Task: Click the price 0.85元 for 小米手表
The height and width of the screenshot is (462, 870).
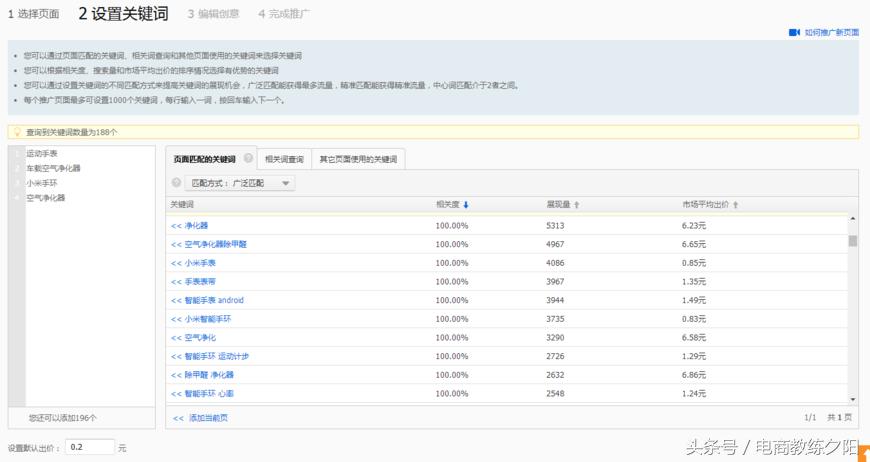Action: click(x=694, y=263)
